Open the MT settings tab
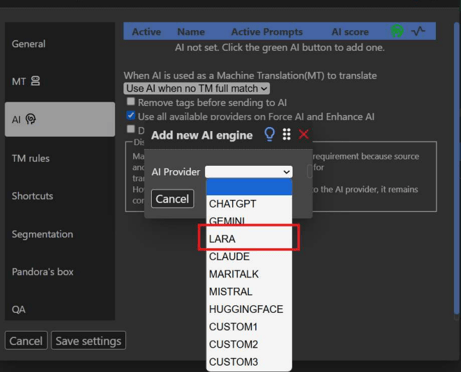Image resolution: width=461 pixels, height=372 pixels. pos(60,81)
